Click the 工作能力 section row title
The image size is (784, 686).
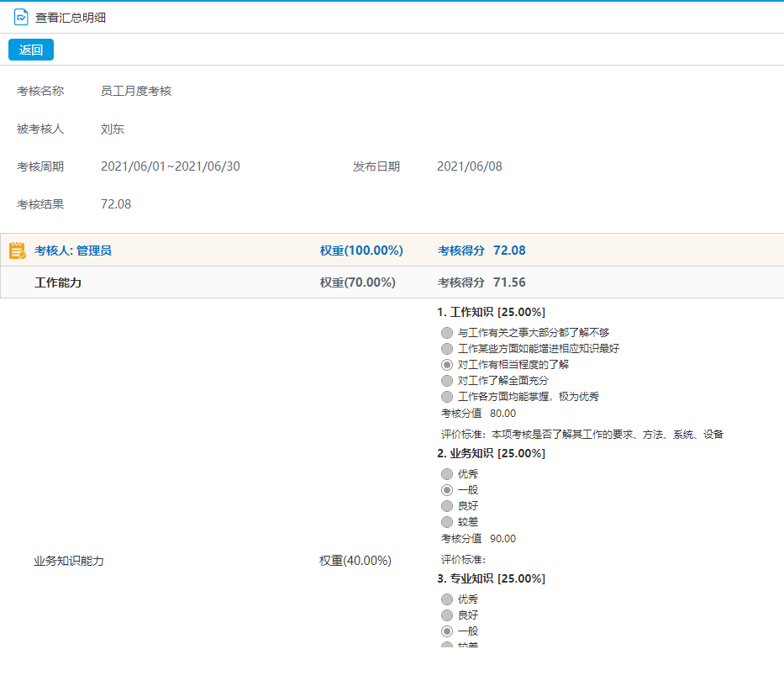[58, 282]
